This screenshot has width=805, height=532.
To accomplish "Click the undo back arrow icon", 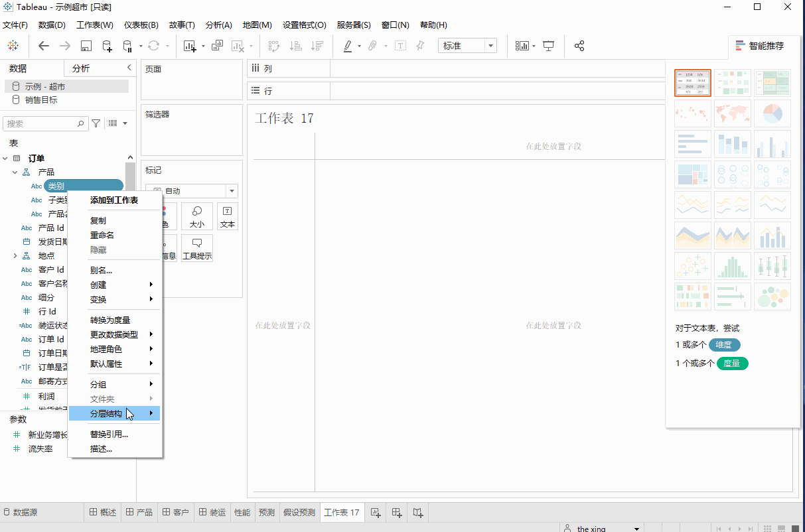I will (x=44, y=46).
